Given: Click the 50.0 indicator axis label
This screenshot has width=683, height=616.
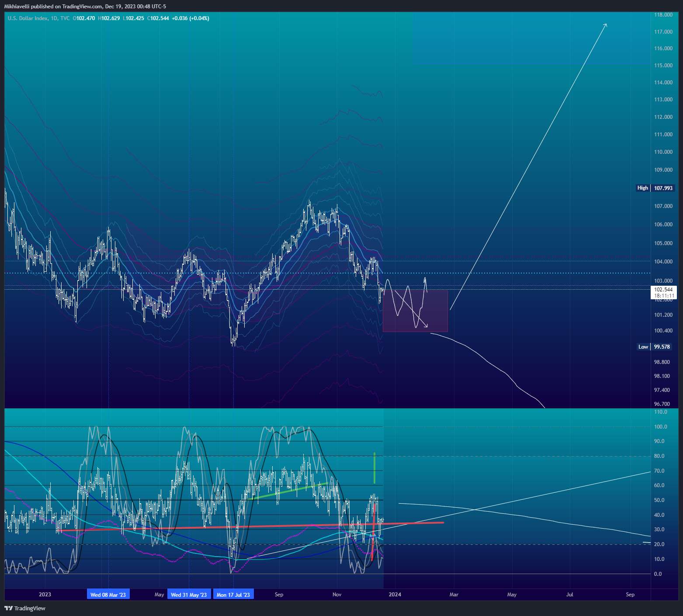Looking at the screenshot, I should coord(659,500).
